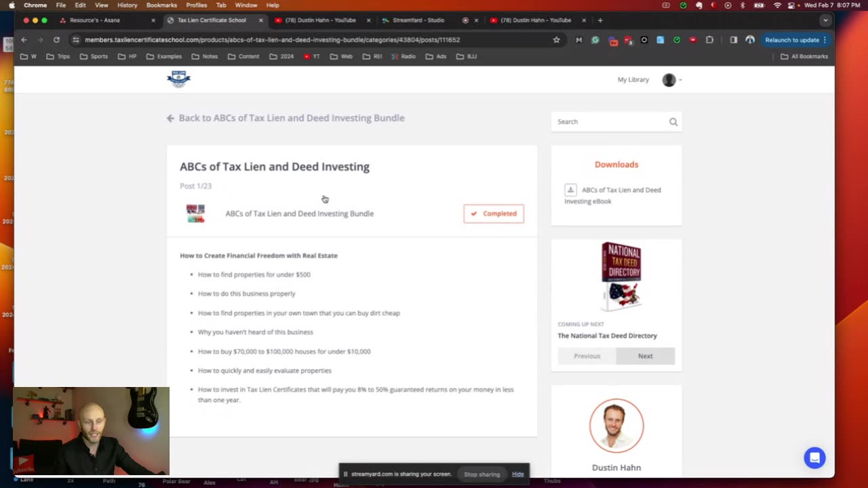The image size is (868, 488).
Task: Open the Examples bookmarks folder
Action: coord(163,56)
